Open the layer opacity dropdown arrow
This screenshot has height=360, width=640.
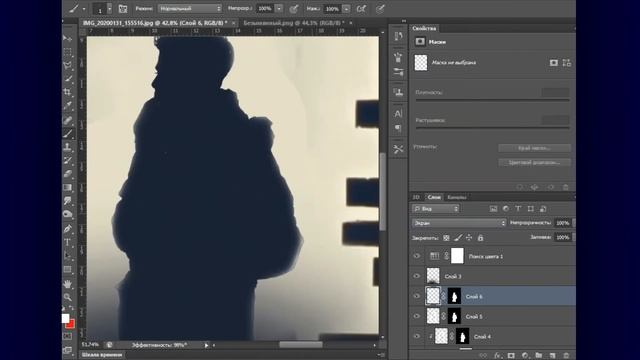tap(574, 223)
